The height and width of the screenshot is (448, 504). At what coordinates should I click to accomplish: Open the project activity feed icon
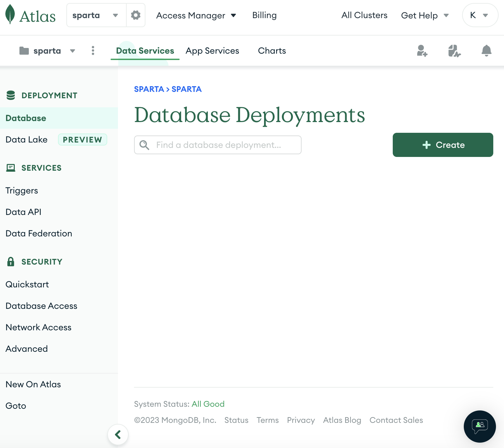click(454, 51)
